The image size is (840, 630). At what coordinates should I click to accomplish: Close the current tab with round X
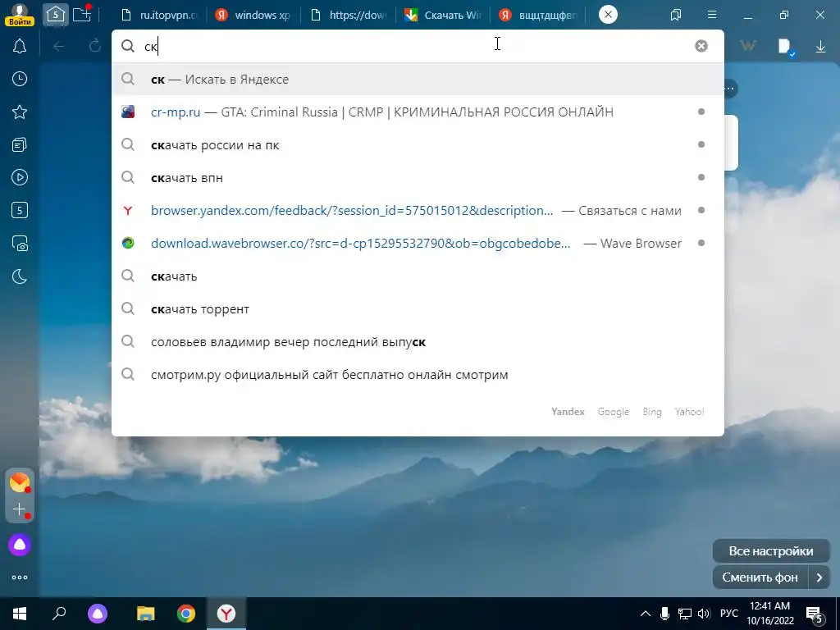[x=608, y=15]
